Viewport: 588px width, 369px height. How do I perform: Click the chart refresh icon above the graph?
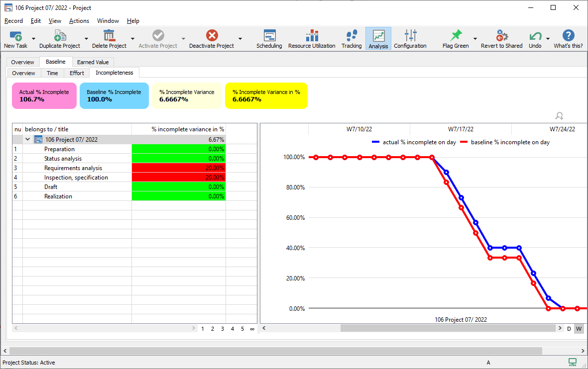(560, 116)
